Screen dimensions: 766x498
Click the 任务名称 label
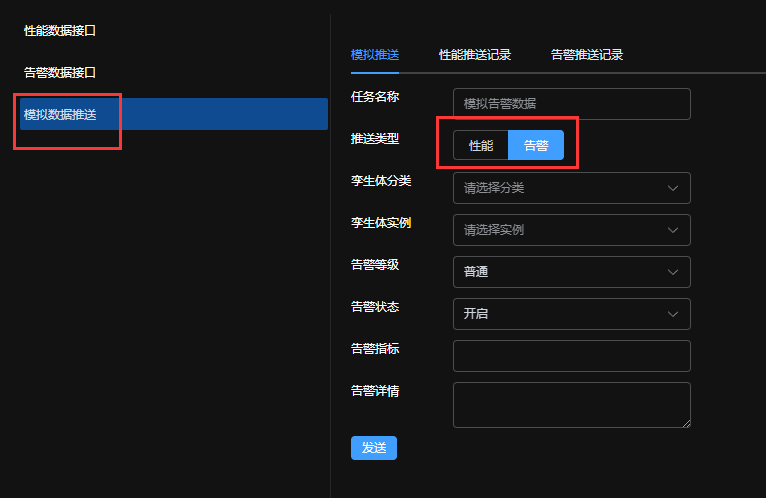pyautogui.click(x=375, y=97)
